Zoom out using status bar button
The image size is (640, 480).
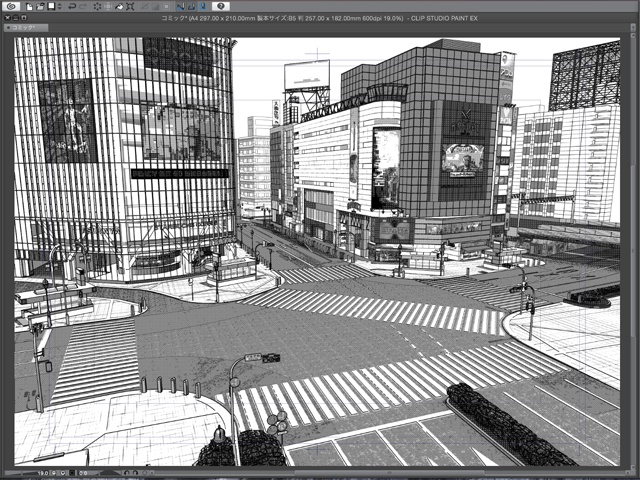coord(53,473)
